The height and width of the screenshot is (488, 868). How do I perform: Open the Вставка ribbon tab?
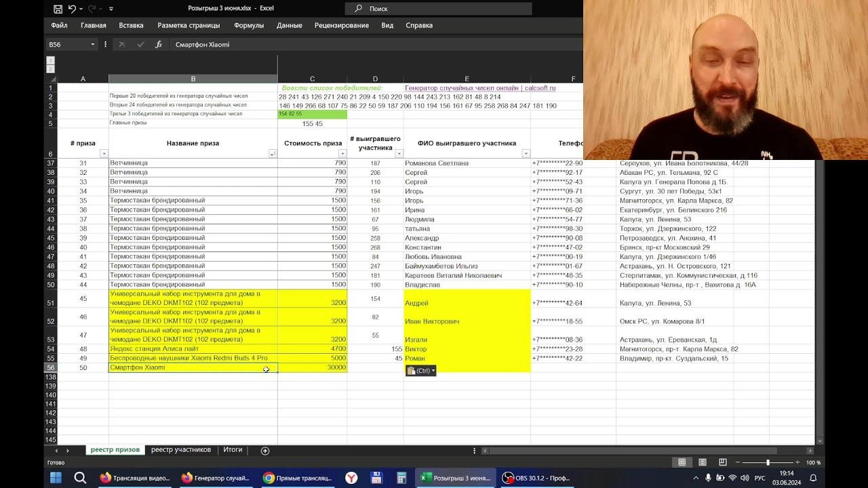point(131,25)
